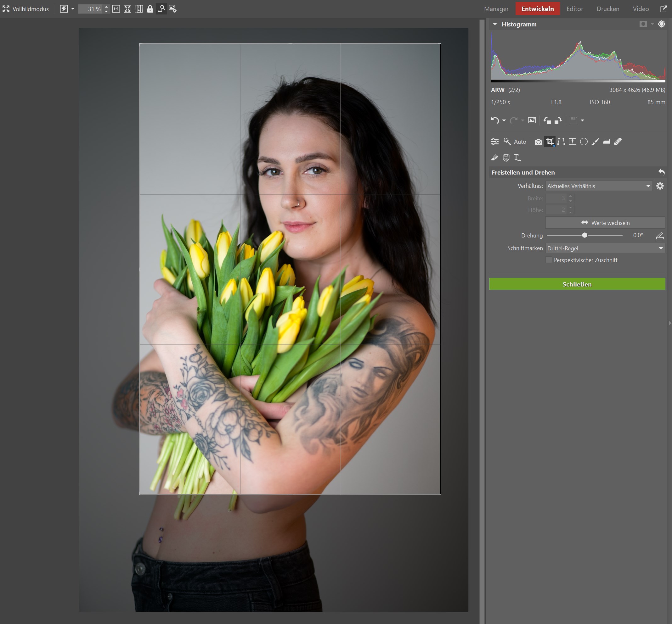
Task: Switch to the Editor tab
Action: coord(574,9)
